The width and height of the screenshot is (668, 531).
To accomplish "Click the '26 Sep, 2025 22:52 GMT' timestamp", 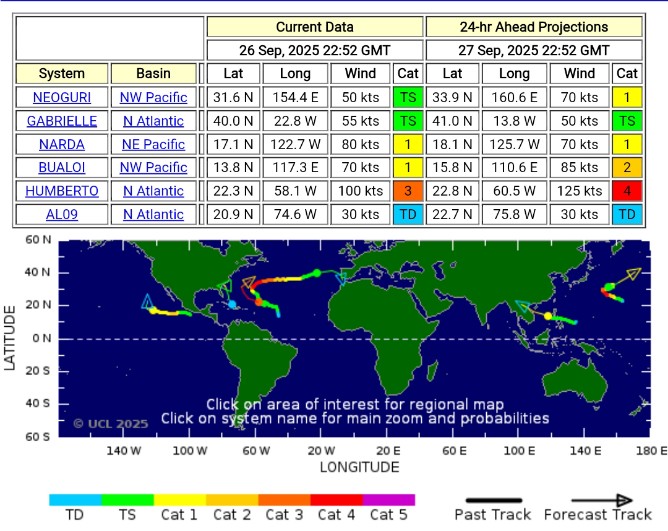I will tap(315, 50).
